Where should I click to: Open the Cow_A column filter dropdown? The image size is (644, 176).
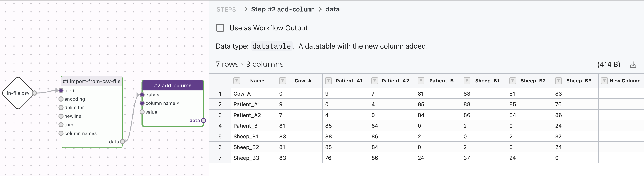coord(282,81)
